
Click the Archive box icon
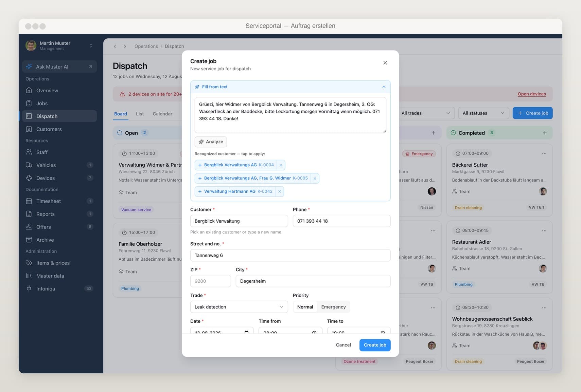pos(29,240)
